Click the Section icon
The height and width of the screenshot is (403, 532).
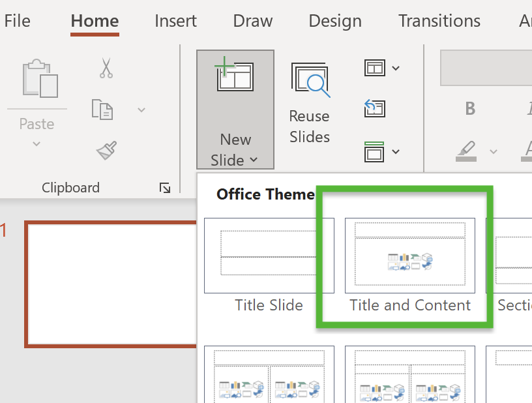coord(374,152)
